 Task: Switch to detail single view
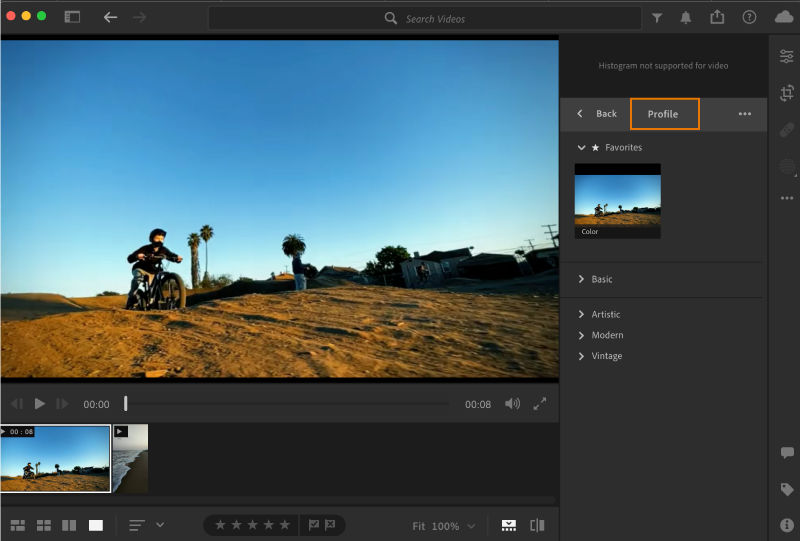[95, 525]
